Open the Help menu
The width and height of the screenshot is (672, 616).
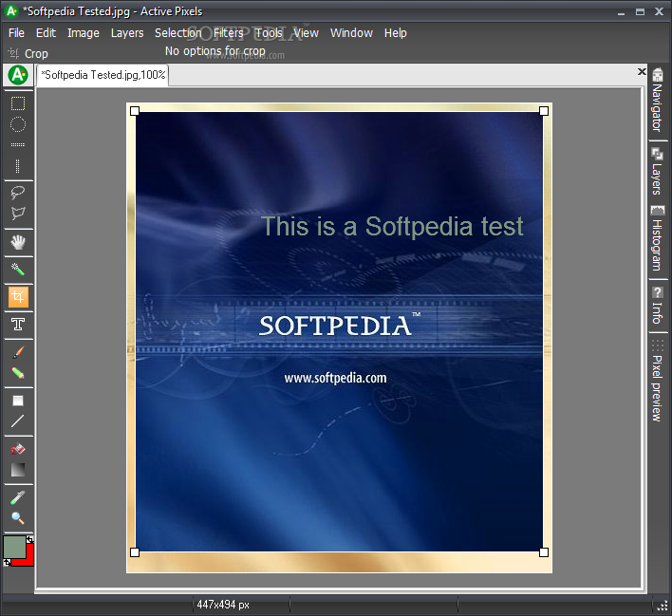click(395, 33)
